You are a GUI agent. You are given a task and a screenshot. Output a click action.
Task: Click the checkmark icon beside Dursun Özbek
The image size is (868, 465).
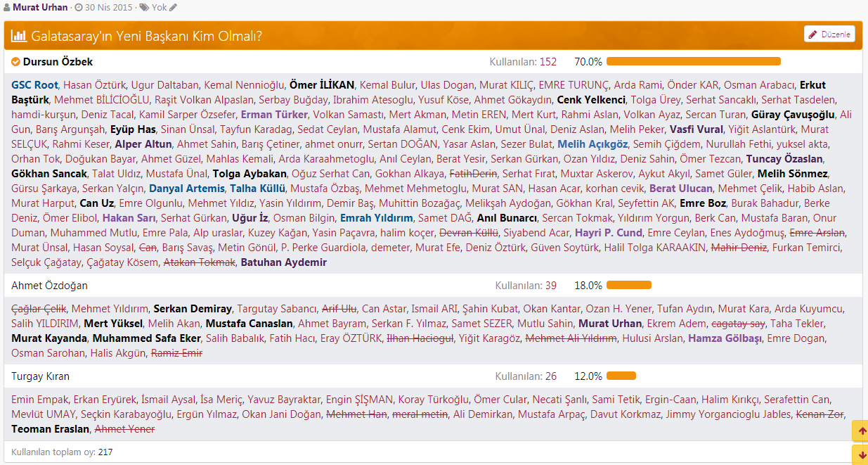point(15,62)
